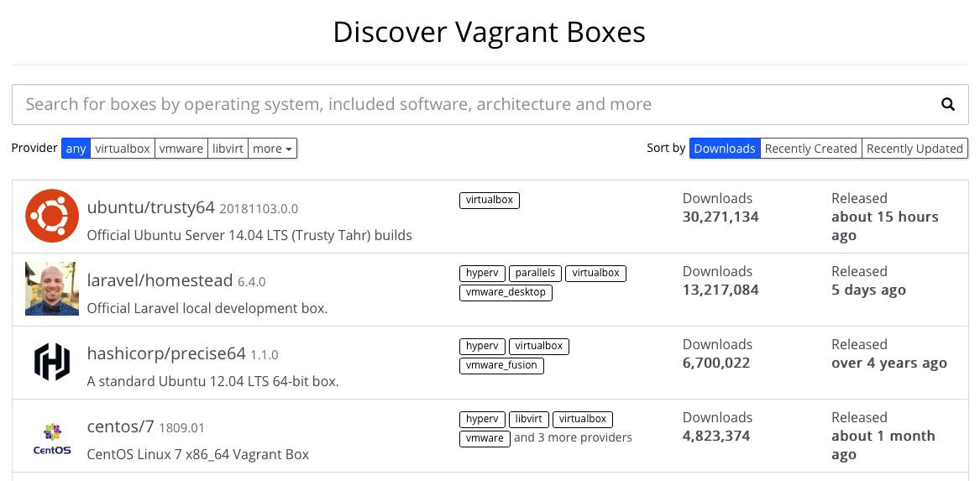
Task: Click the 'Provider' filter label
Action: (34, 148)
